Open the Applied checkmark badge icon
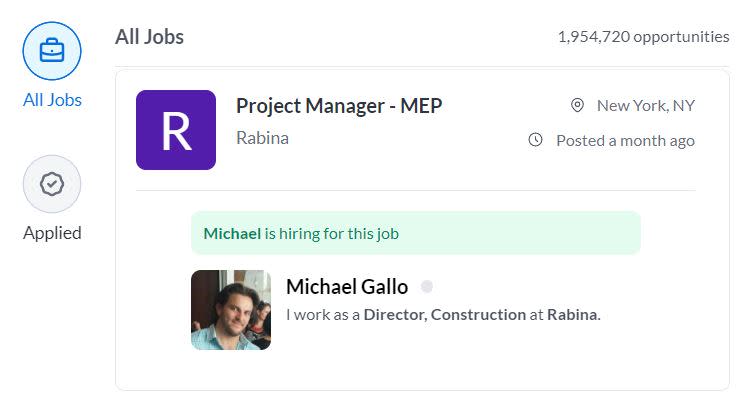Image resolution: width=751 pixels, height=406 pixels. pyautogui.click(x=52, y=185)
